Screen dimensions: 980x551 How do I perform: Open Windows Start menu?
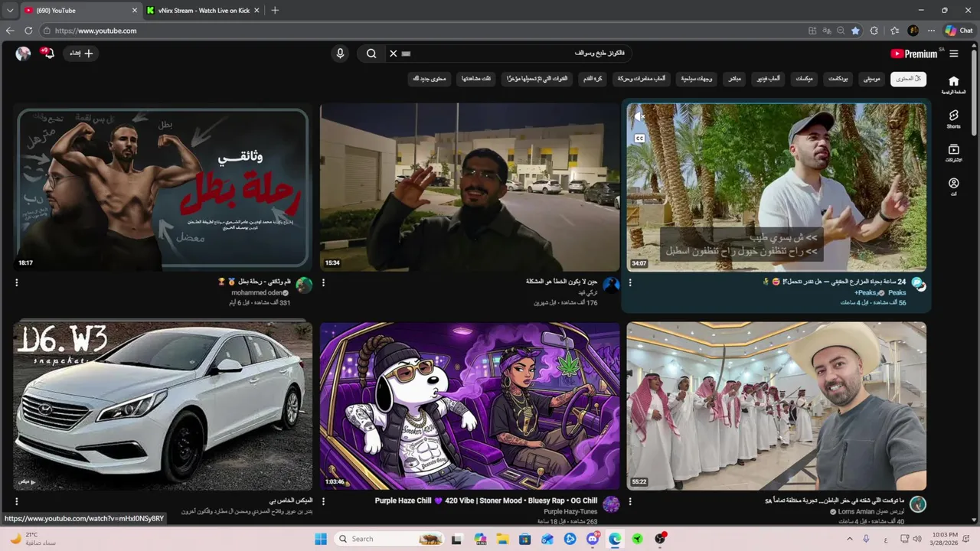pyautogui.click(x=320, y=539)
